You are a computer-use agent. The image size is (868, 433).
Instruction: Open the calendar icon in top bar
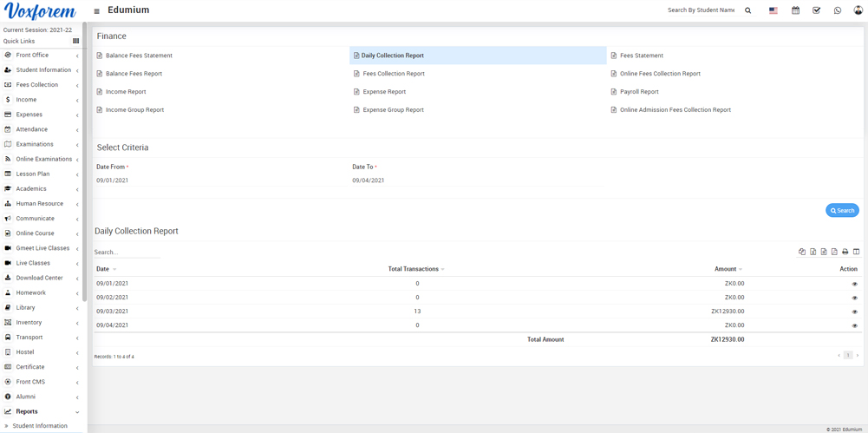pos(795,10)
